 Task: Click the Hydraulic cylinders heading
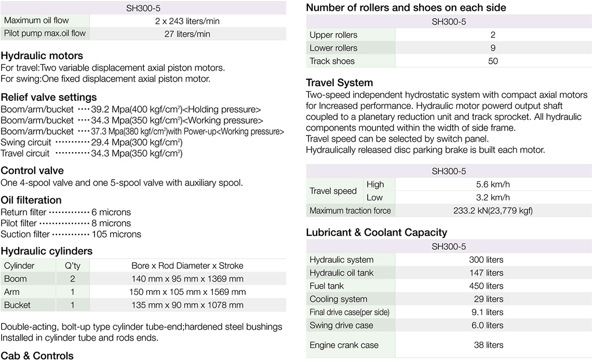coord(47,251)
